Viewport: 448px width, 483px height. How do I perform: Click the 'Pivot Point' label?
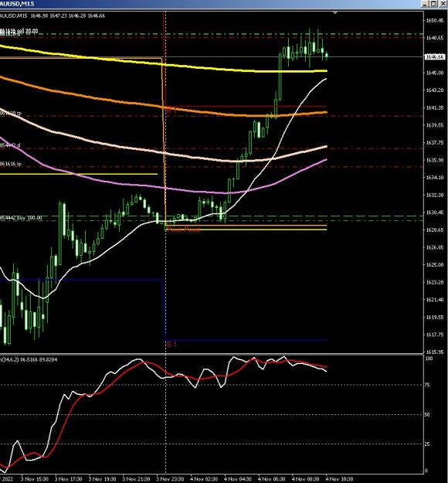(183, 230)
